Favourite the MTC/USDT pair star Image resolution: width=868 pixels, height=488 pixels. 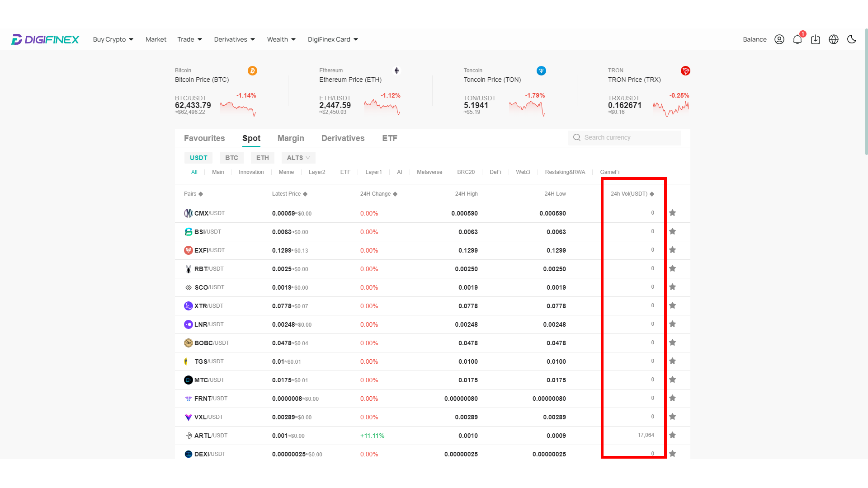pyautogui.click(x=672, y=380)
